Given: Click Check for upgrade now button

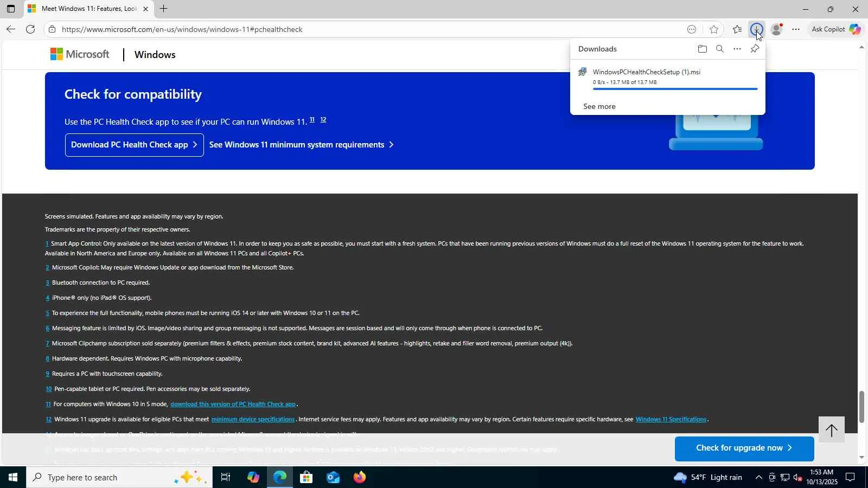Looking at the screenshot, I should [x=744, y=448].
